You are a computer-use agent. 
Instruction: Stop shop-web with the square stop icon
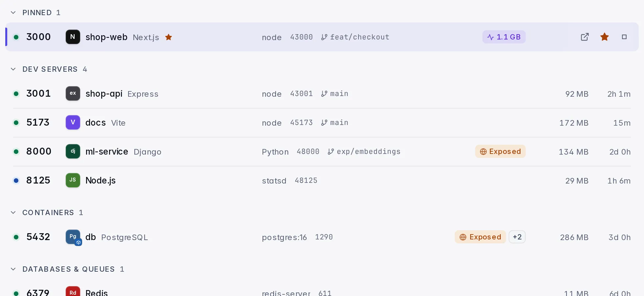coord(624,37)
